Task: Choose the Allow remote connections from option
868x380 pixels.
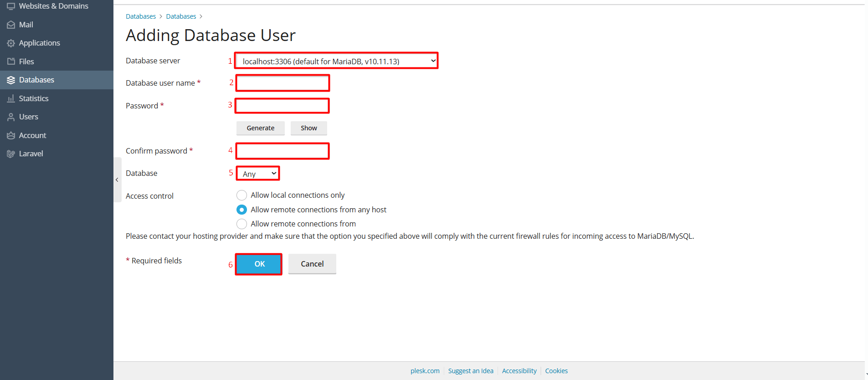Action: pyautogui.click(x=242, y=224)
